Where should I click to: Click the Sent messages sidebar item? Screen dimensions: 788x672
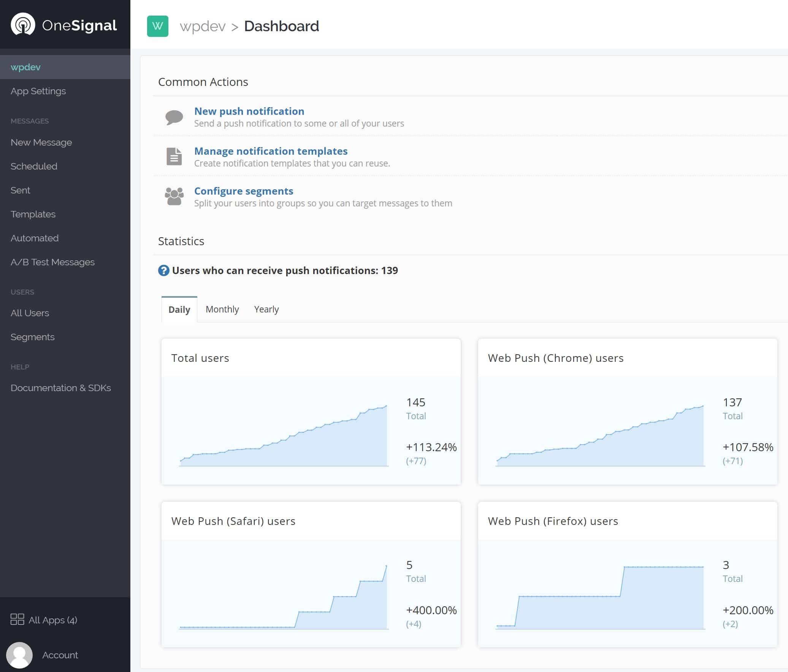coord(21,190)
